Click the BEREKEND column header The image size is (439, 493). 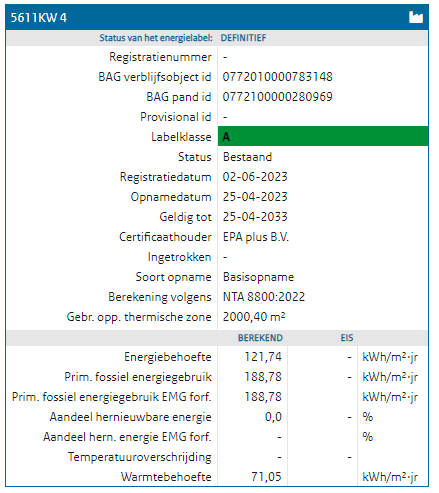click(260, 338)
